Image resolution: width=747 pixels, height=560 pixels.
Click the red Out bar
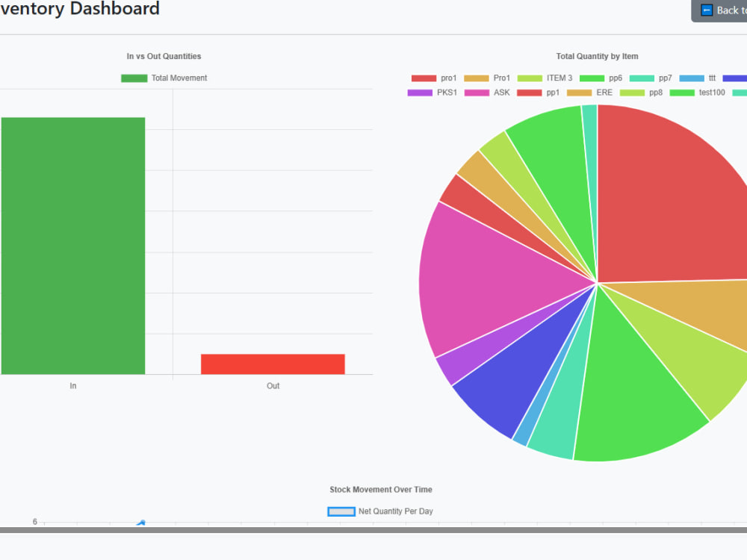coord(273,364)
